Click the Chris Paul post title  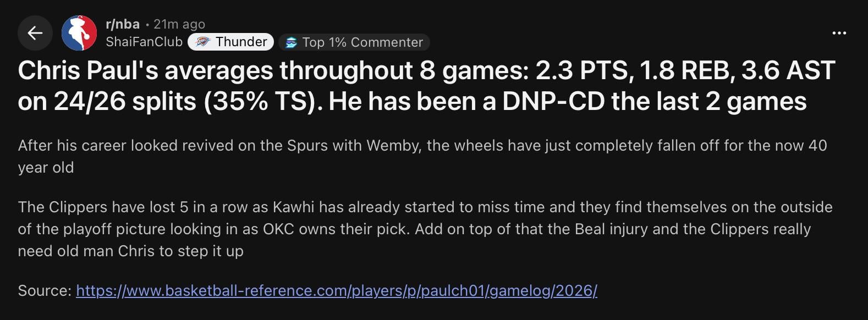pyautogui.click(x=426, y=86)
